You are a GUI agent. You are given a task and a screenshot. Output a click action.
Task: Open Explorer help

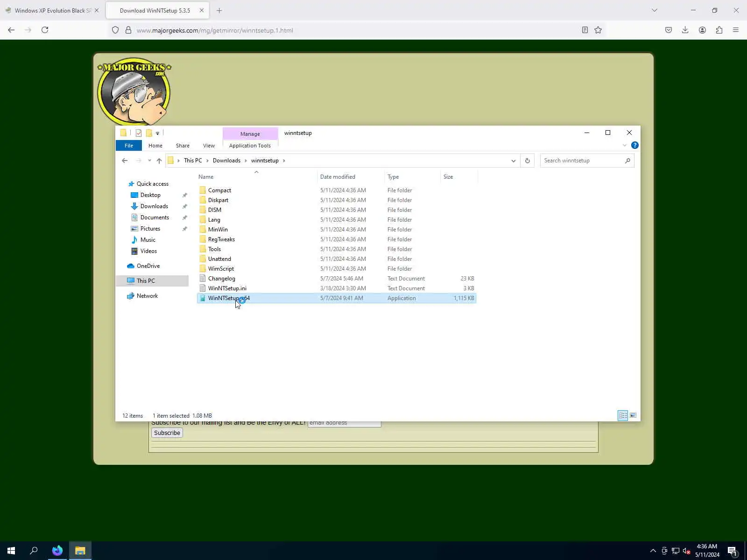(635, 146)
